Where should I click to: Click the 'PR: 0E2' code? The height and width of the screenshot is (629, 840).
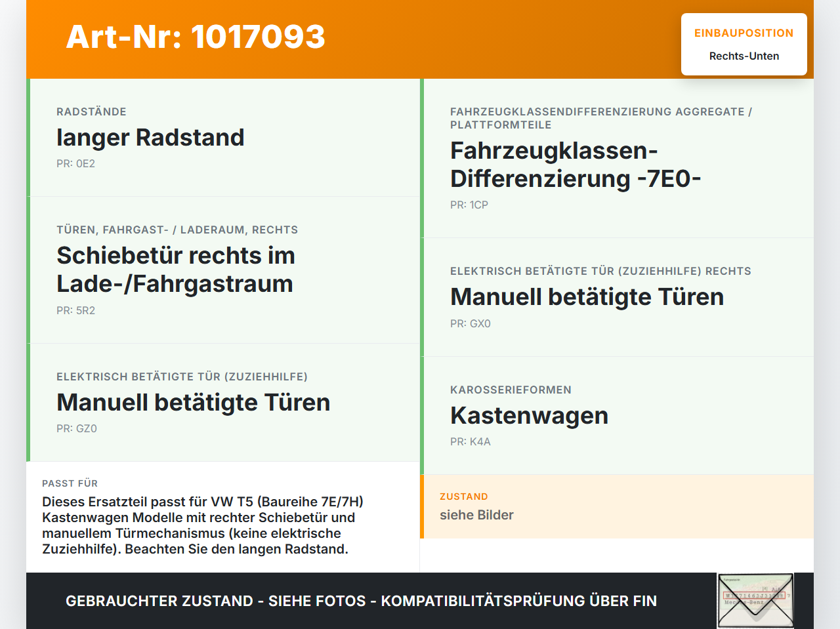75,164
